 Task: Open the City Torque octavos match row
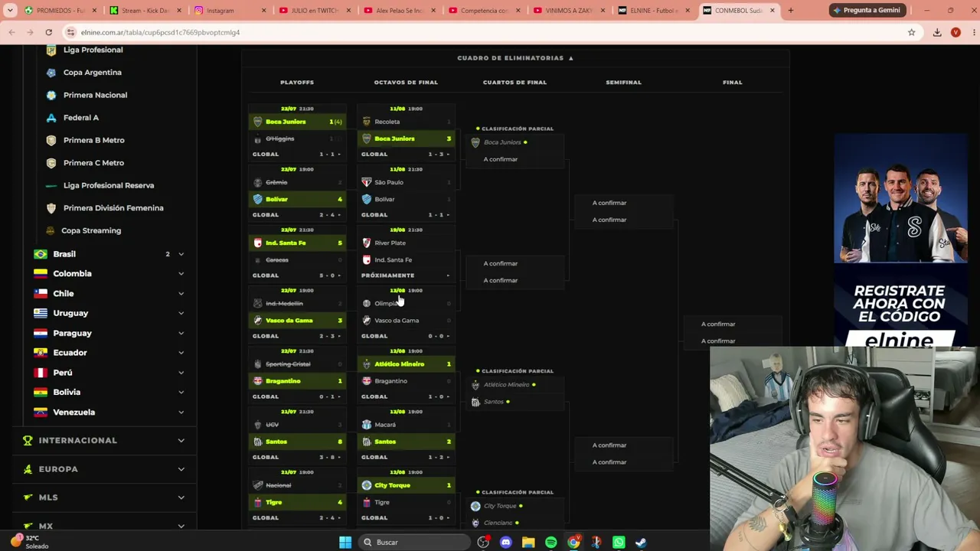coord(406,485)
